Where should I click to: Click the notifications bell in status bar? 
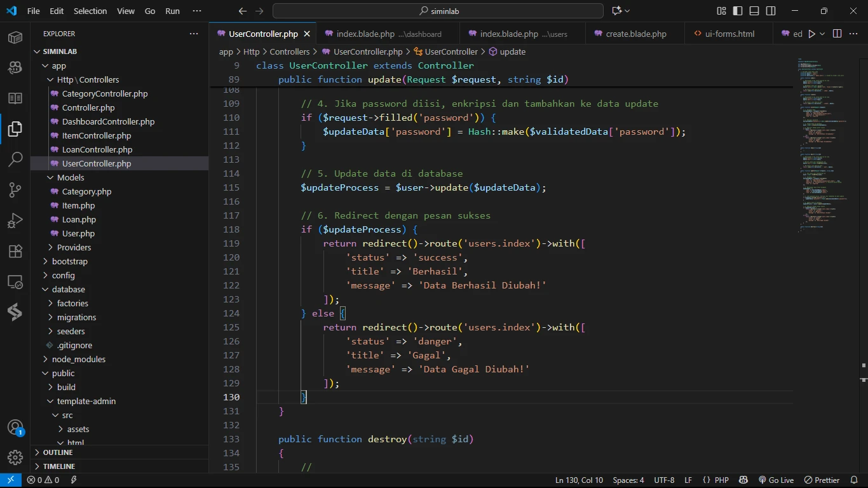click(x=853, y=480)
